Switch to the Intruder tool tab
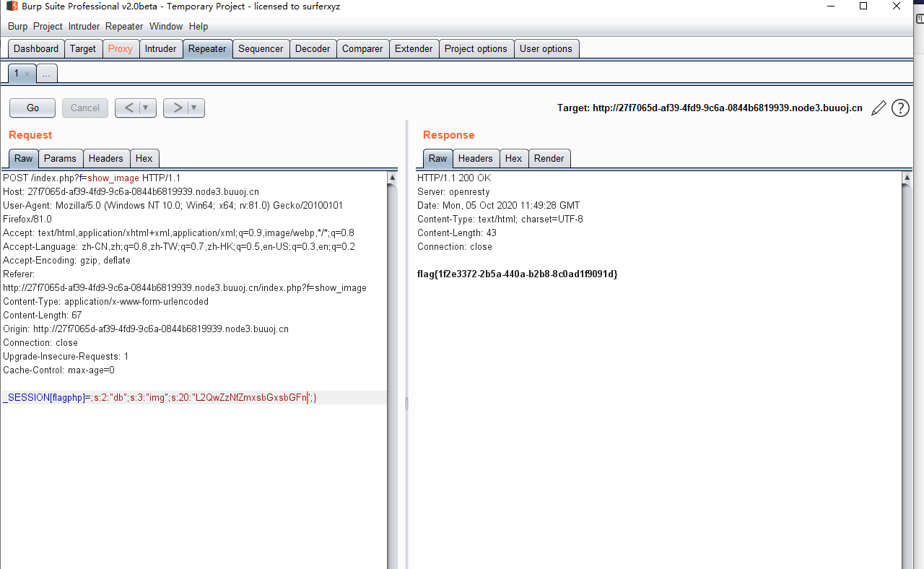Screen dimensions: 924x569 click(x=160, y=49)
